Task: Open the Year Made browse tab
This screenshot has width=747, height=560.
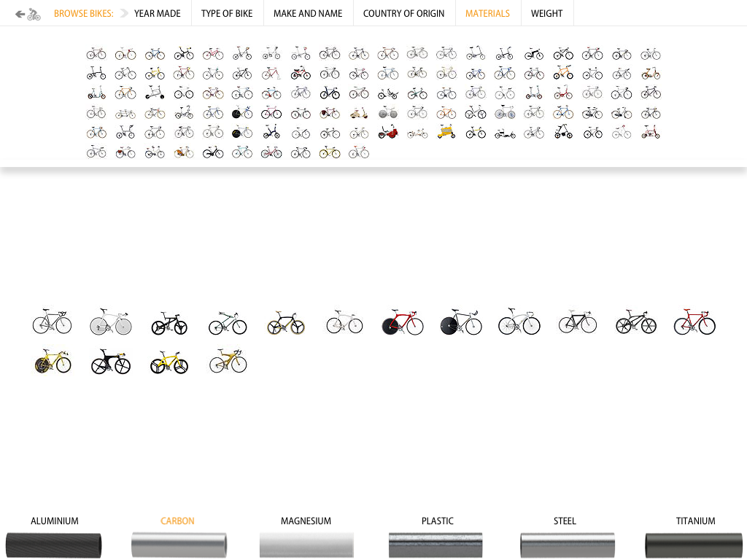Action: pos(157,13)
